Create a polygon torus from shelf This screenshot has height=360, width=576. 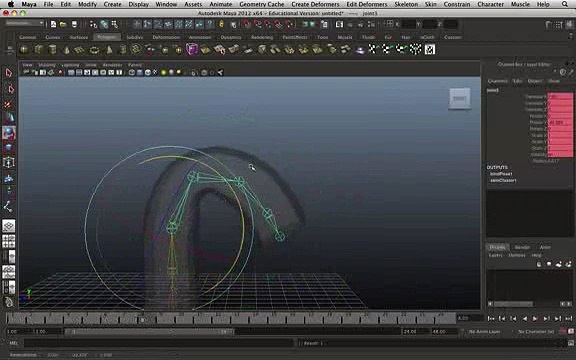pyautogui.click(x=94, y=49)
